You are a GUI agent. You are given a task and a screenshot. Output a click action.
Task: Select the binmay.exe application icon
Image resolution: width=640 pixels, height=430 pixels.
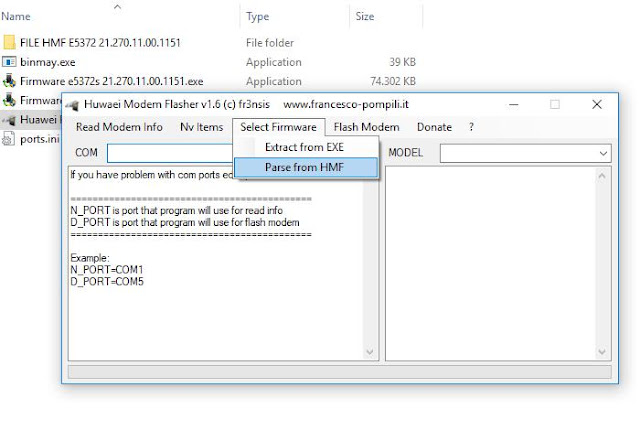9,62
